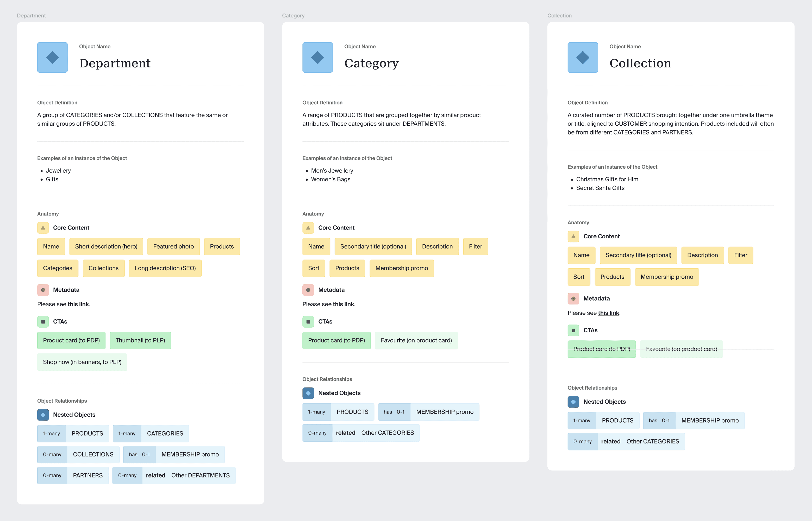This screenshot has width=812, height=521.
Task: Select the Category frame label above card
Action: tap(293, 16)
